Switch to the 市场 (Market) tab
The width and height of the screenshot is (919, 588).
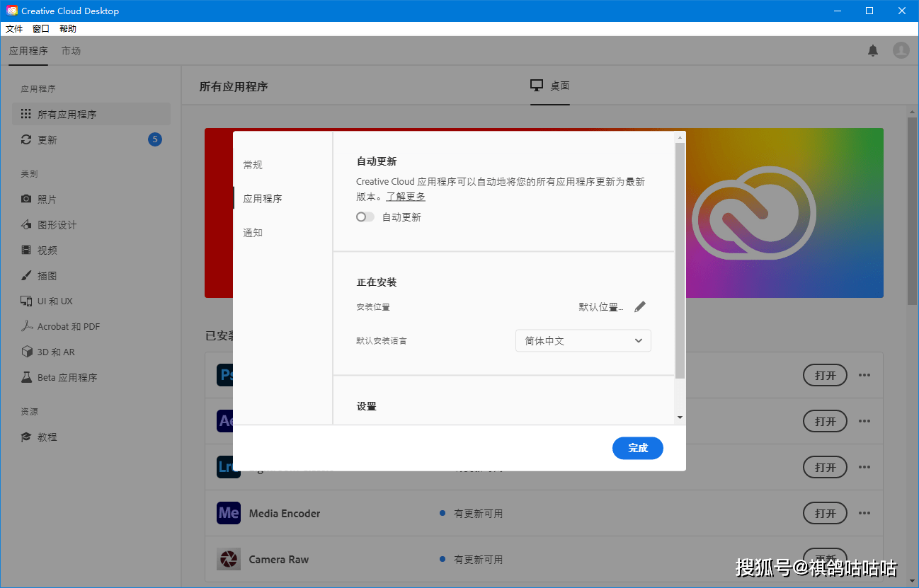(71, 50)
